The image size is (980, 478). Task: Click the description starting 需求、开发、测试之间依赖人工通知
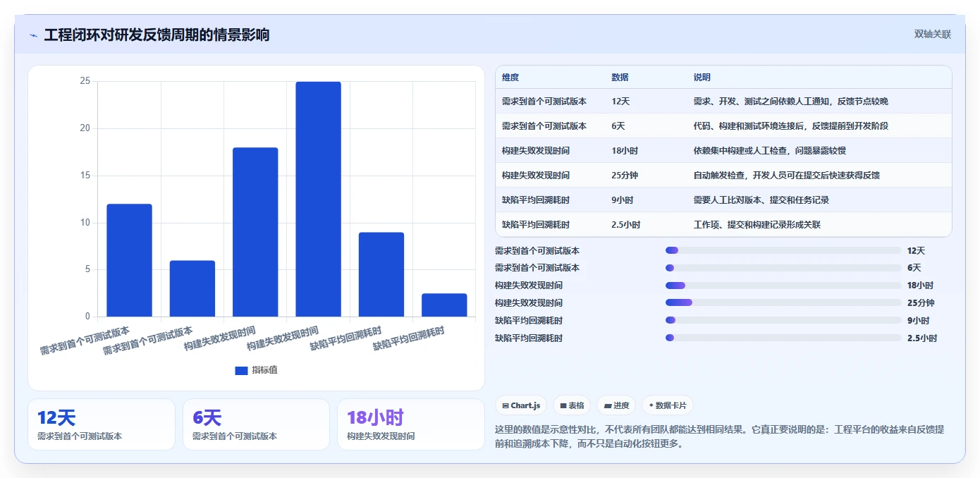791,102
